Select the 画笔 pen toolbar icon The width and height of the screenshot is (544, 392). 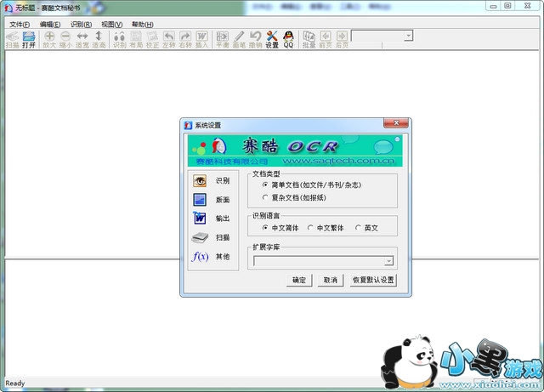pyautogui.click(x=239, y=39)
